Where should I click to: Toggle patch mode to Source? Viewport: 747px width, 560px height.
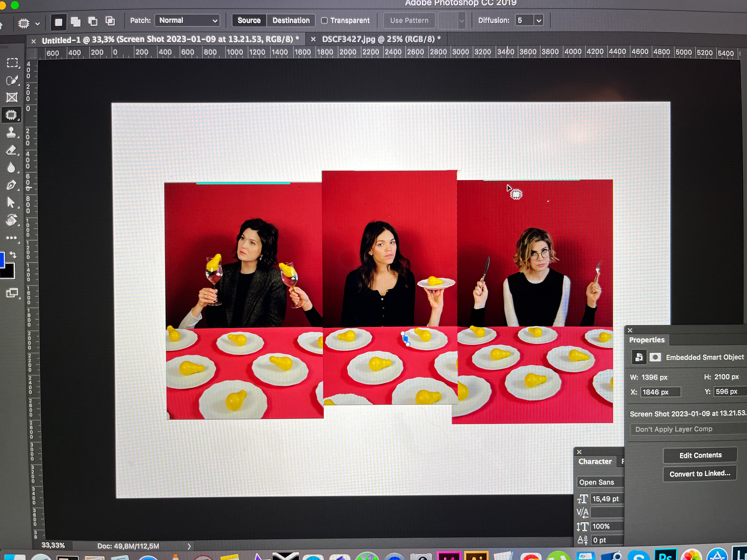[x=249, y=21]
